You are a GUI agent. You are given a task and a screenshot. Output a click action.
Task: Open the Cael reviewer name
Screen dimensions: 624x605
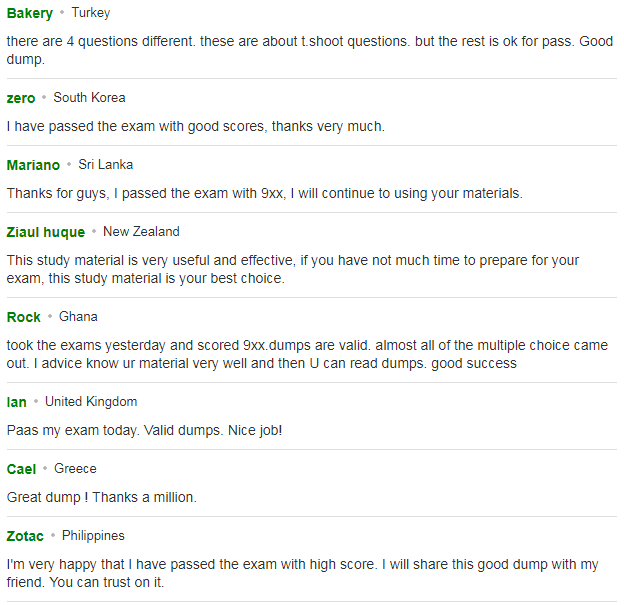click(x=21, y=469)
